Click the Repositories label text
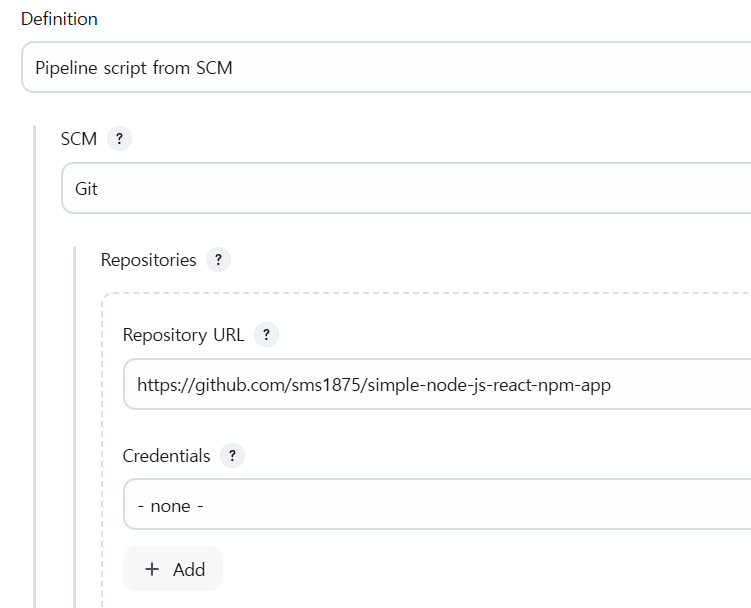This screenshot has height=608, width=751. point(148,260)
